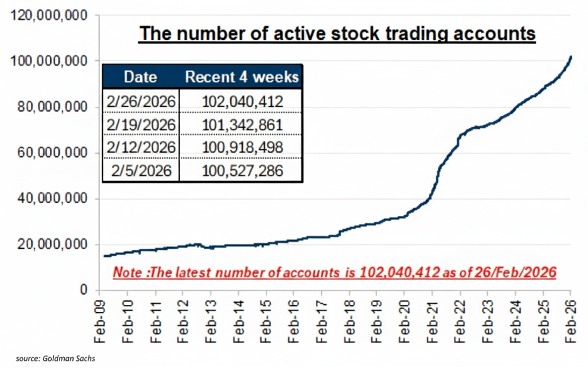Click the 2/19/2026 date cell
The width and height of the screenshot is (588, 368).
coord(141,125)
